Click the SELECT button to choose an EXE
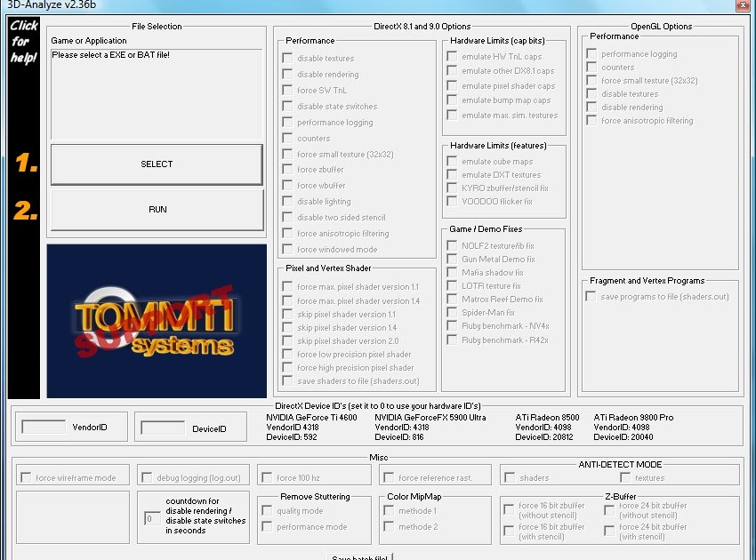Image resolution: width=756 pixels, height=560 pixels. 157,164
